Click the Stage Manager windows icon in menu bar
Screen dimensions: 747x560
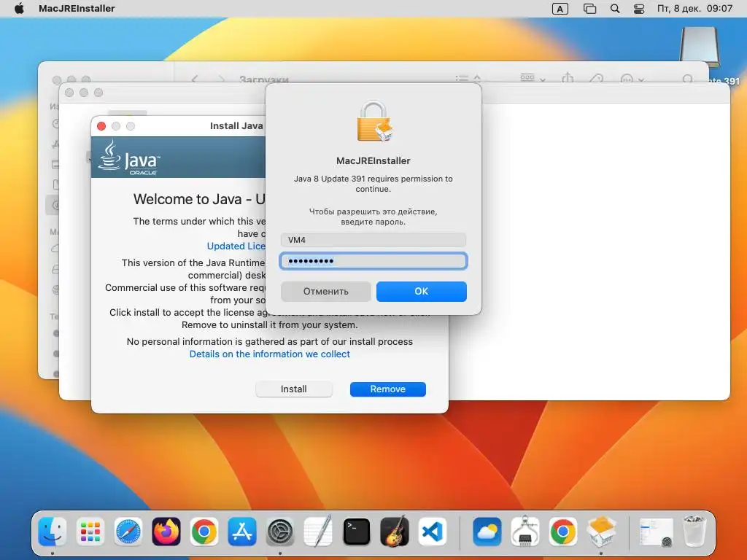pyautogui.click(x=589, y=9)
